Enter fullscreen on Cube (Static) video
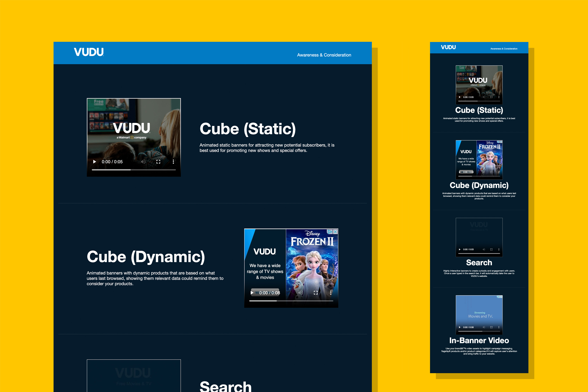Image resolution: width=588 pixels, height=392 pixels. click(x=158, y=162)
